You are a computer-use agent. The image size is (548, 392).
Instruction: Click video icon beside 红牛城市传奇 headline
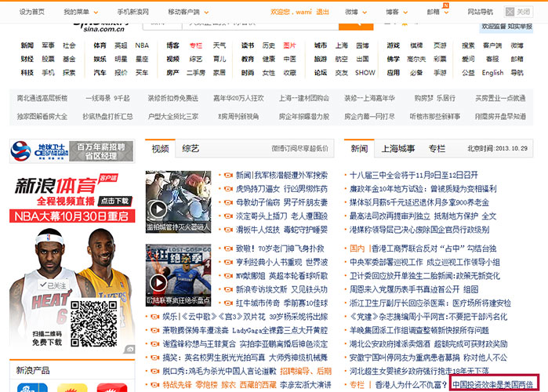click(x=228, y=303)
